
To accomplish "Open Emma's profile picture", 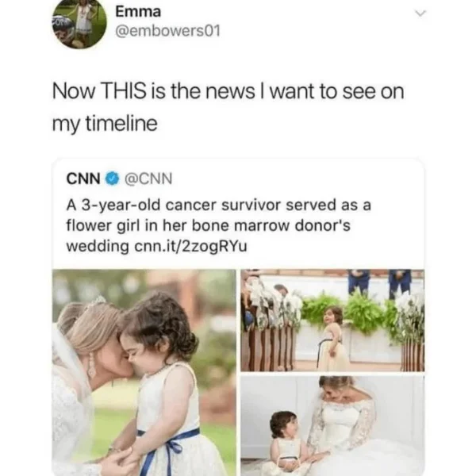I will click(x=79, y=25).
